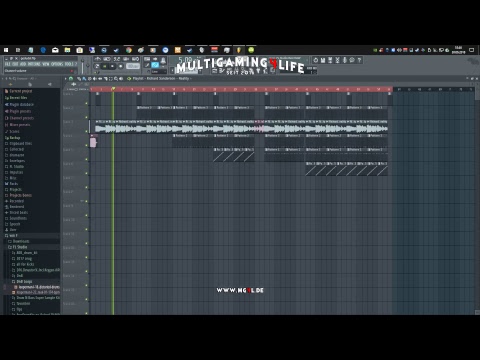The image size is (480, 360).
Task: Click the playlist vertical scrollbar
Action: [x=477, y=200]
